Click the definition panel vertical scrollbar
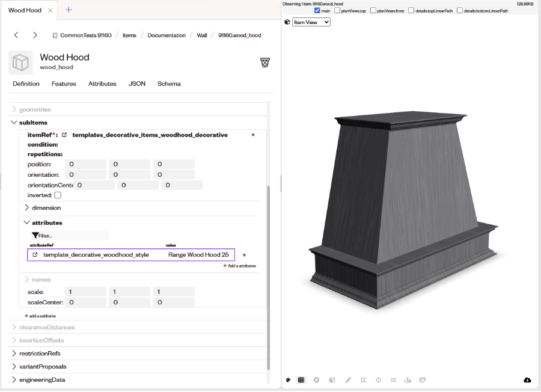This screenshot has width=541, height=392. point(269,278)
